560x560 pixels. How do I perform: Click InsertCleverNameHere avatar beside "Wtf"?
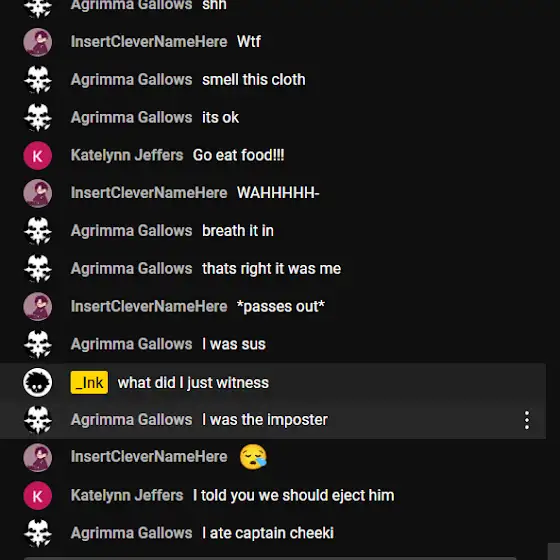(x=38, y=42)
